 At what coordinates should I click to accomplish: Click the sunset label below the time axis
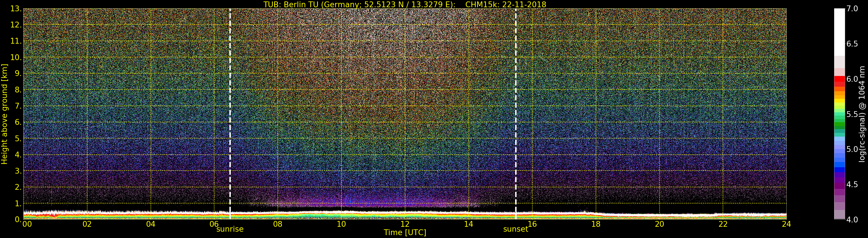[x=515, y=229]
